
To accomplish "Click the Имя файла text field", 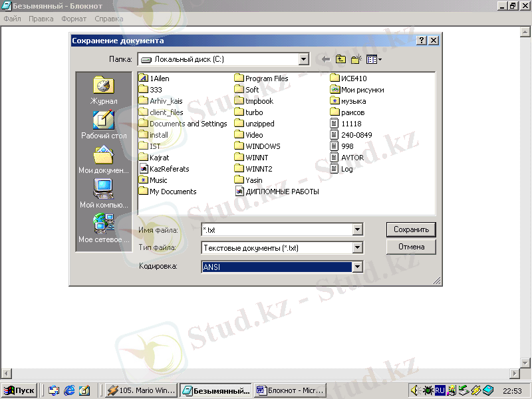I will point(277,229).
